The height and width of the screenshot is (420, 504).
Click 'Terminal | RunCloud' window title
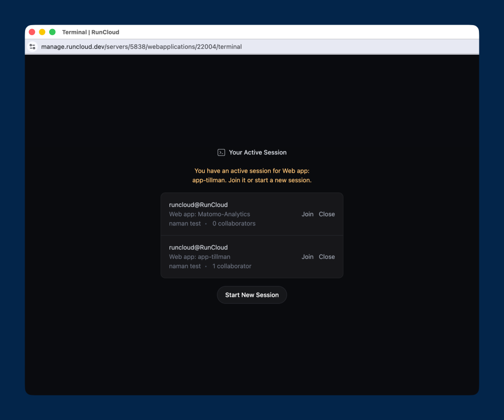click(91, 32)
